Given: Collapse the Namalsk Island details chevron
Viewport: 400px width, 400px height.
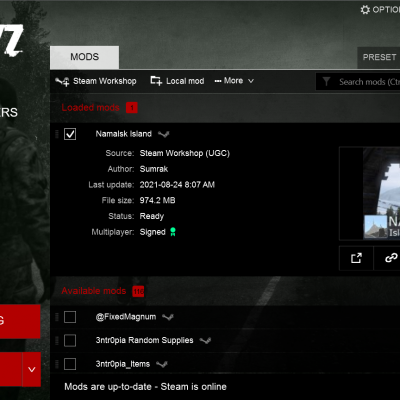Looking at the screenshot, I should pyautogui.click(x=163, y=134).
